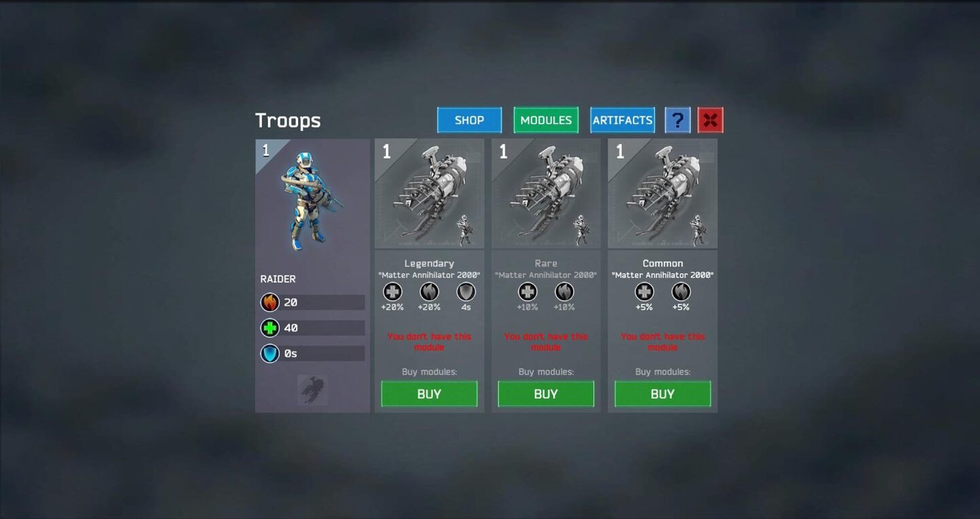Image resolution: width=980 pixels, height=519 pixels.
Task: Buy the Rare Matter Annihilator module
Action: click(546, 394)
